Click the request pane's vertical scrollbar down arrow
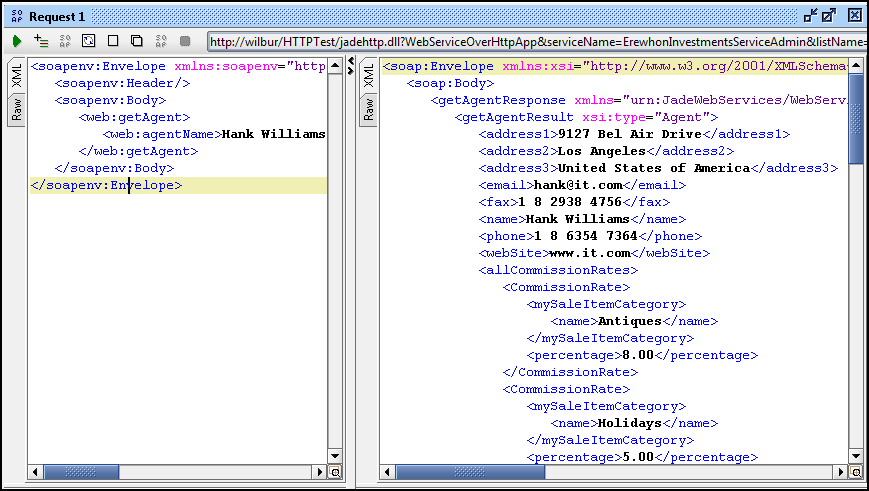The width and height of the screenshot is (869, 491). tap(335, 456)
